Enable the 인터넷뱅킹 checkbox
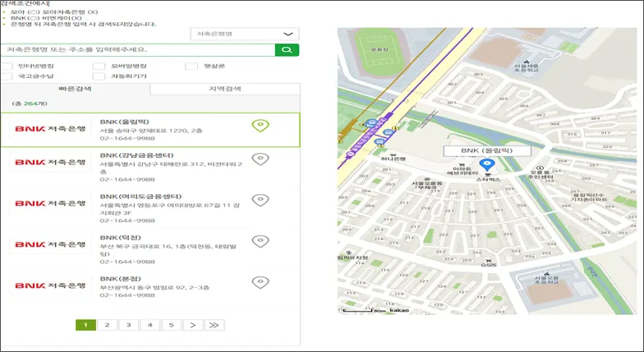This screenshot has height=352, width=644. tap(7, 66)
